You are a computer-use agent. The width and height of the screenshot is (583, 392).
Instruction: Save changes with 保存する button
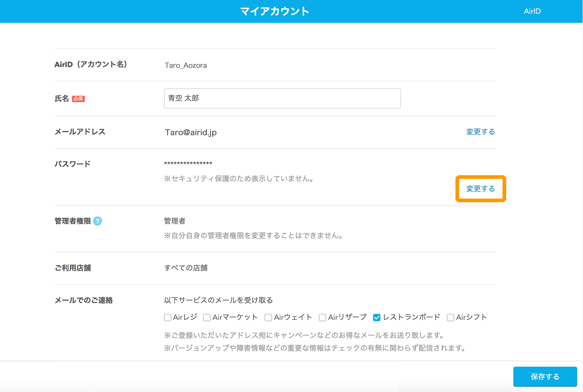pos(545,377)
